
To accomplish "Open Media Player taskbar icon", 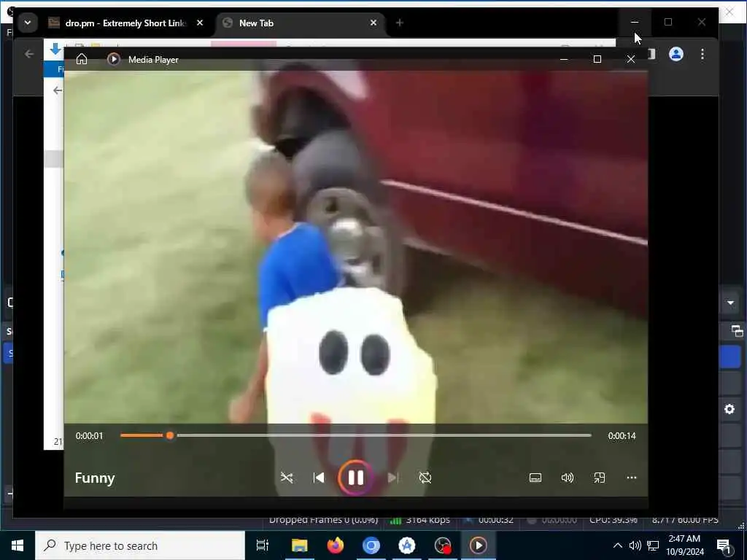I will tap(479, 545).
